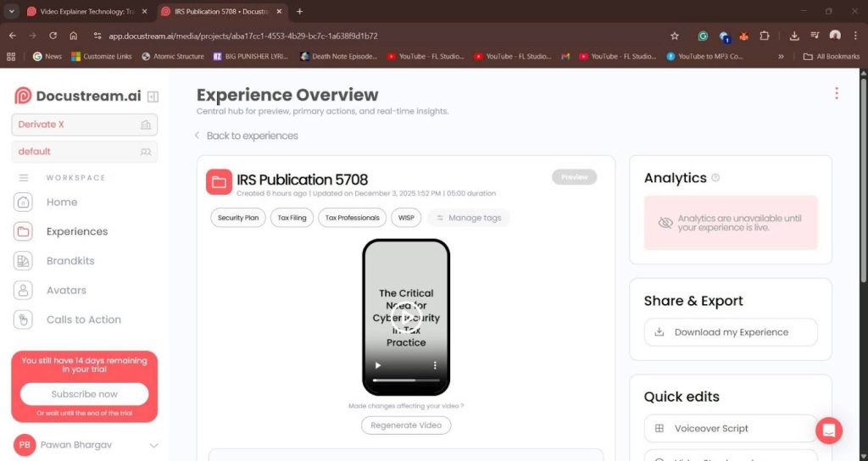Open browser downloads
868x461 pixels.
(793, 36)
